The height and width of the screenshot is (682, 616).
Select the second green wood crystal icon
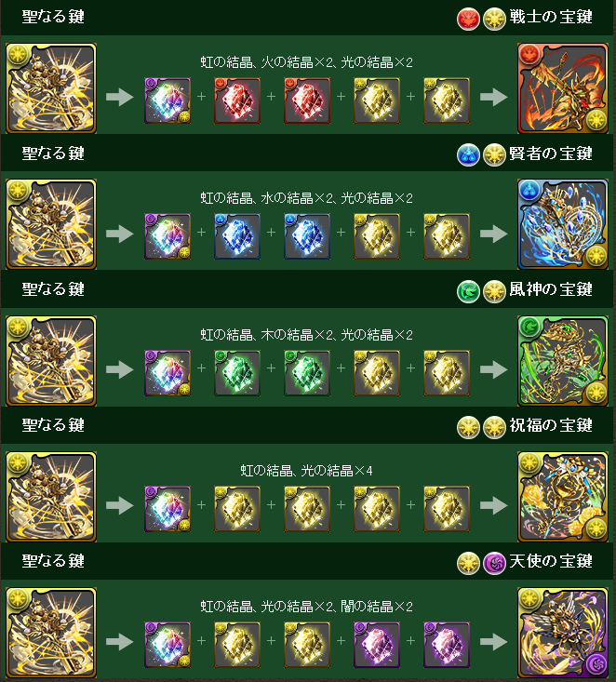tap(307, 373)
